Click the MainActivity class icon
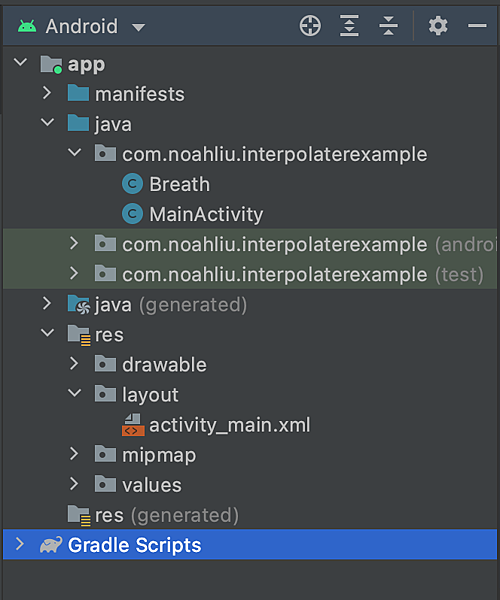The width and height of the screenshot is (500, 600). 132,214
